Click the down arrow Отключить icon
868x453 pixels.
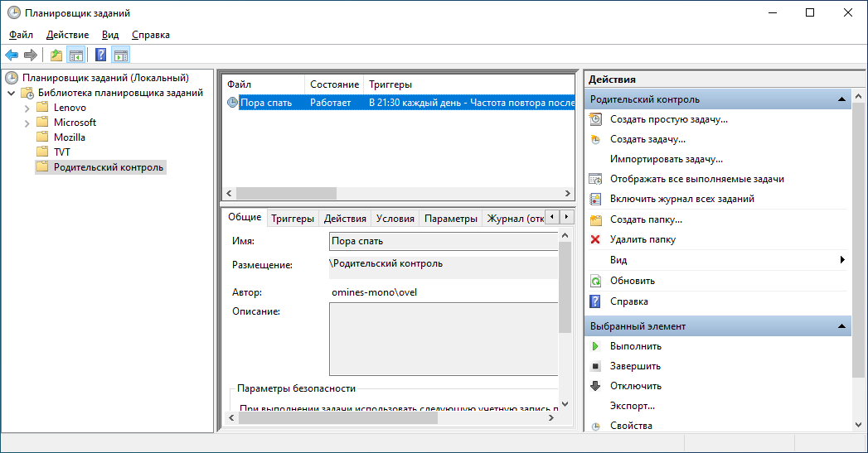[x=595, y=386]
